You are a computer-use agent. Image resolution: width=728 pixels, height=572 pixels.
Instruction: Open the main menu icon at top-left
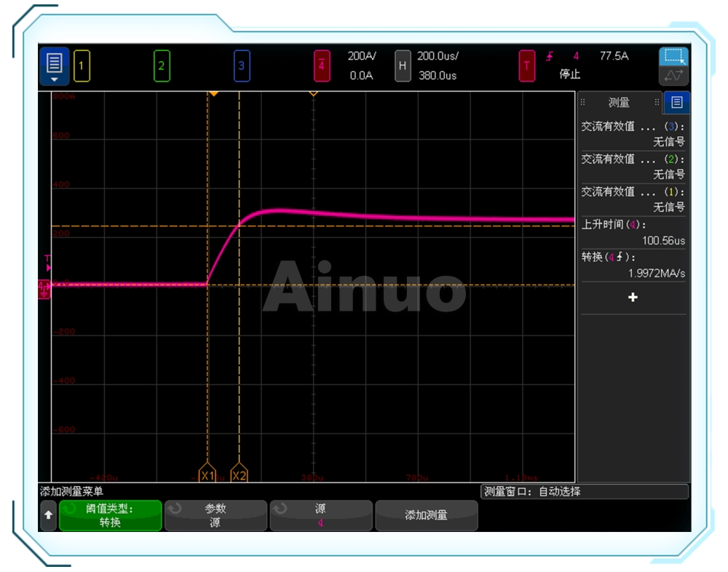pyautogui.click(x=55, y=65)
